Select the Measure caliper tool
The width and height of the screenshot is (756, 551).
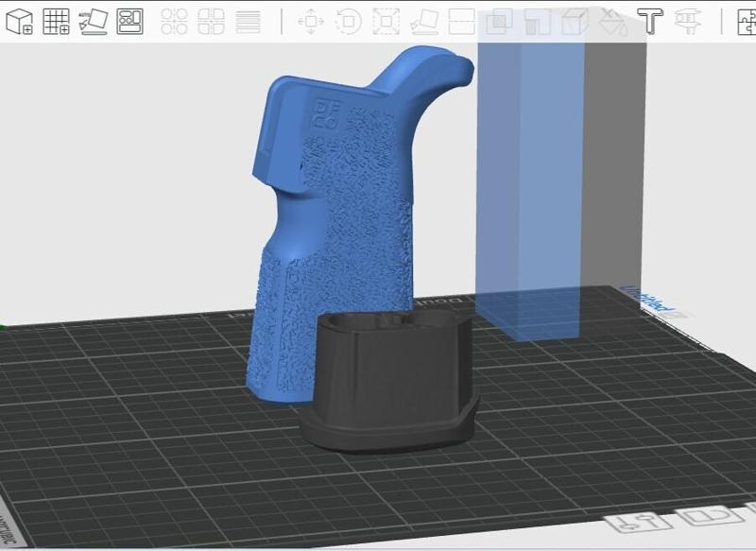coord(688,22)
